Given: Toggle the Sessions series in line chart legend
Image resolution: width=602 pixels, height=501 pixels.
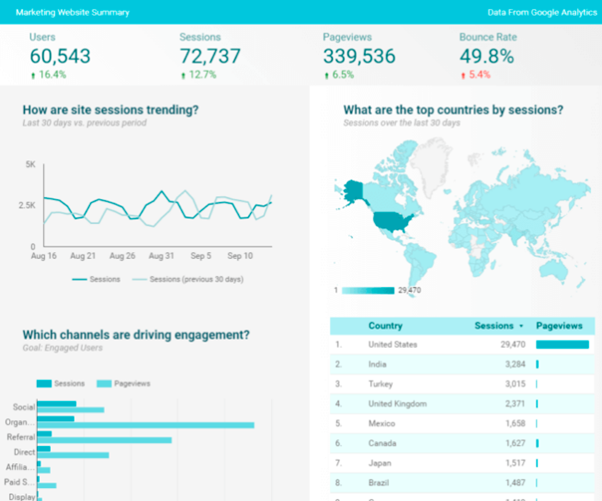Looking at the screenshot, I should point(95,280).
